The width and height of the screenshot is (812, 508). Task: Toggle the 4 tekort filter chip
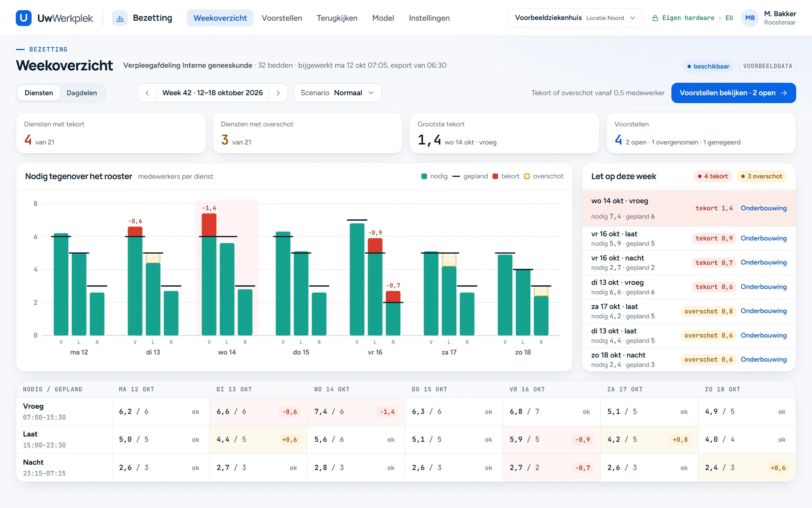[x=713, y=176]
